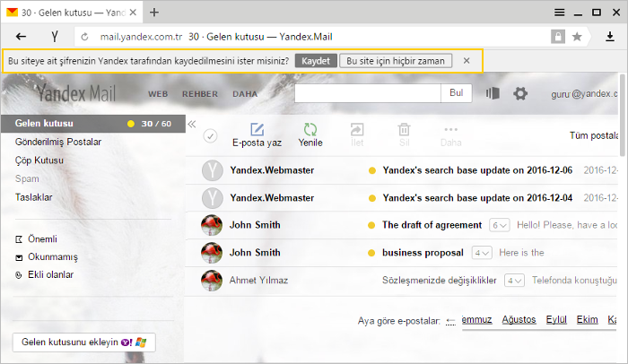Image resolution: width=628 pixels, height=364 pixels.
Task: Click Yandex.Webmaster avatar for 2016-12-04 mail
Action: click(213, 198)
